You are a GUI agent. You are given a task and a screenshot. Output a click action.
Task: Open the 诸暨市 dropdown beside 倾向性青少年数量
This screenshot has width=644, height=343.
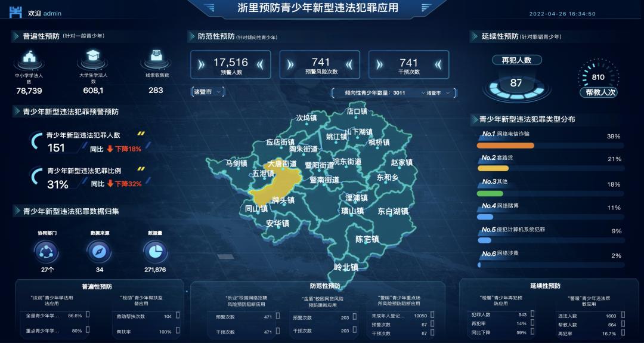click(439, 93)
